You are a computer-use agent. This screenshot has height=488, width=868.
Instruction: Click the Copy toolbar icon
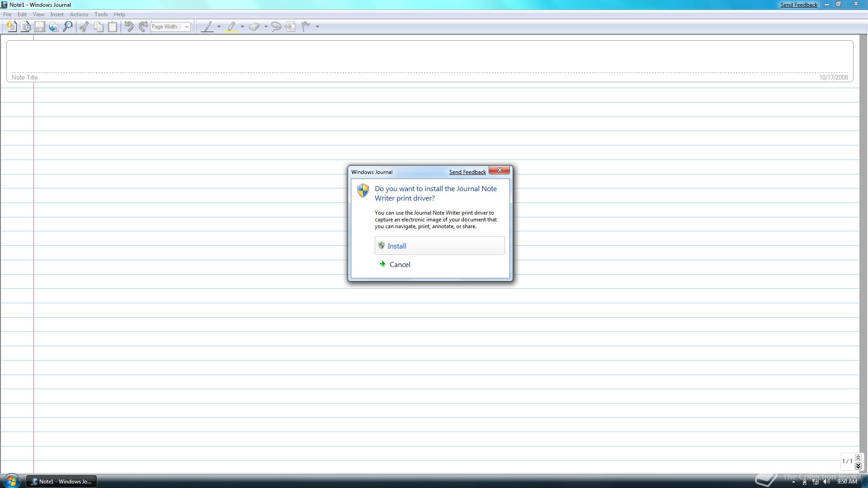(x=99, y=27)
